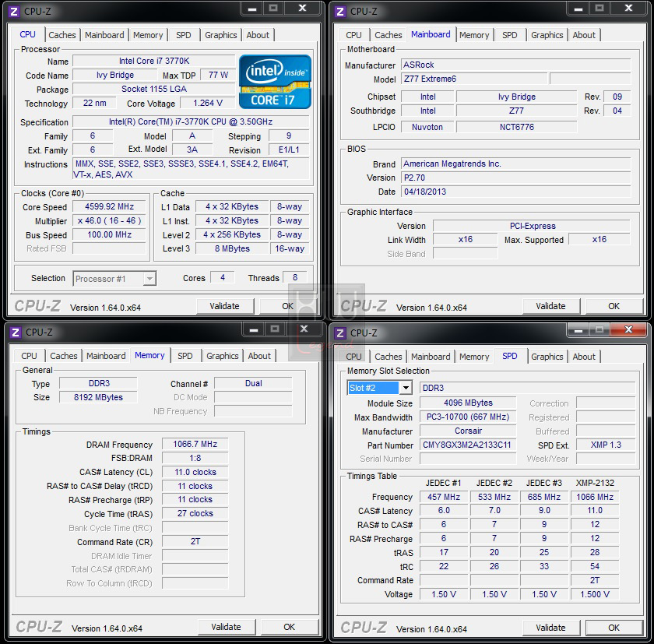Click the CPU-Z title icon in the SPD window

coord(340,333)
